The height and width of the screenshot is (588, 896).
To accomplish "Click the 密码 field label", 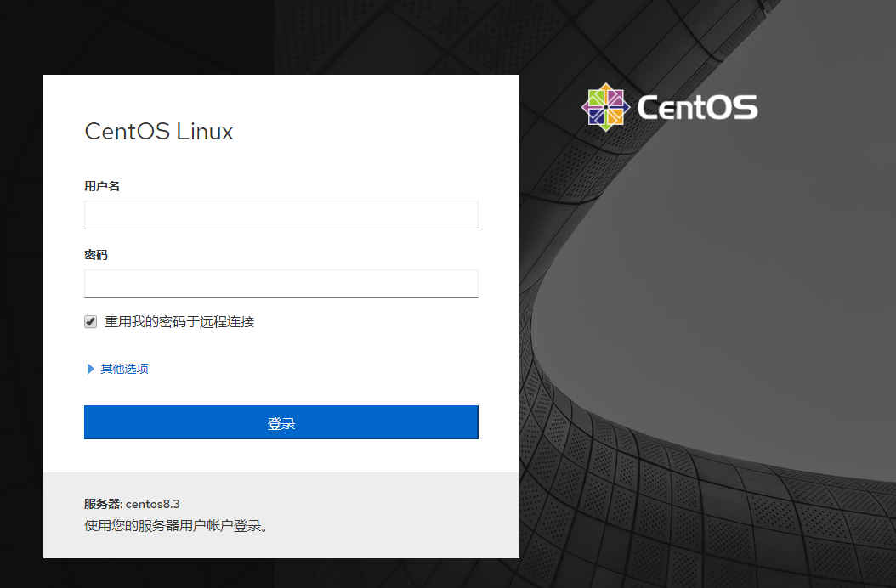I will pyautogui.click(x=96, y=255).
